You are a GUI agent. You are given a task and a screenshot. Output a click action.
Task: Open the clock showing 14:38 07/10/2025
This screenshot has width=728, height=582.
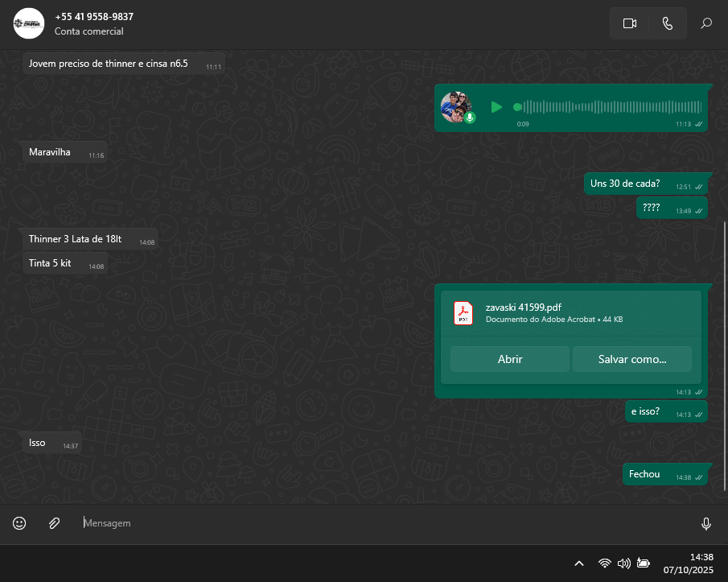pyautogui.click(x=690, y=563)
